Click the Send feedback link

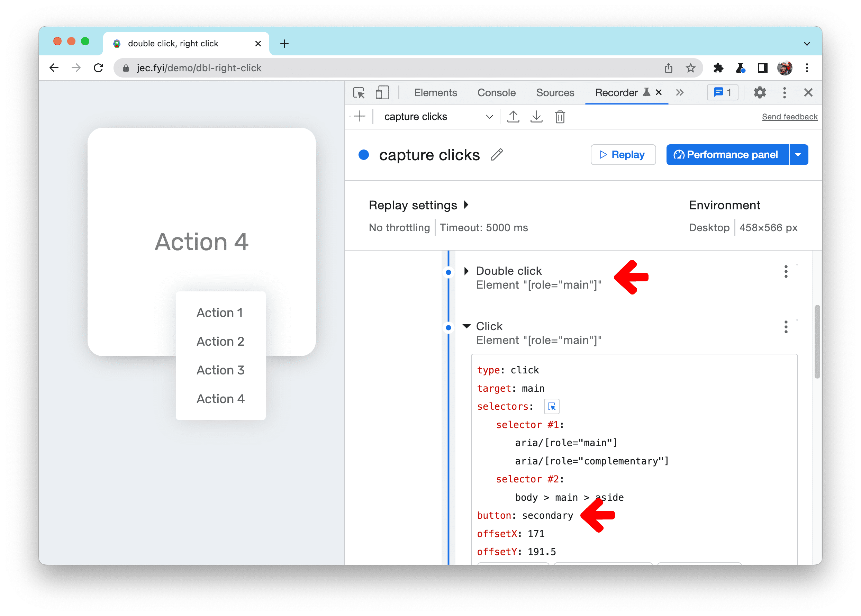[x=789, y=117]
